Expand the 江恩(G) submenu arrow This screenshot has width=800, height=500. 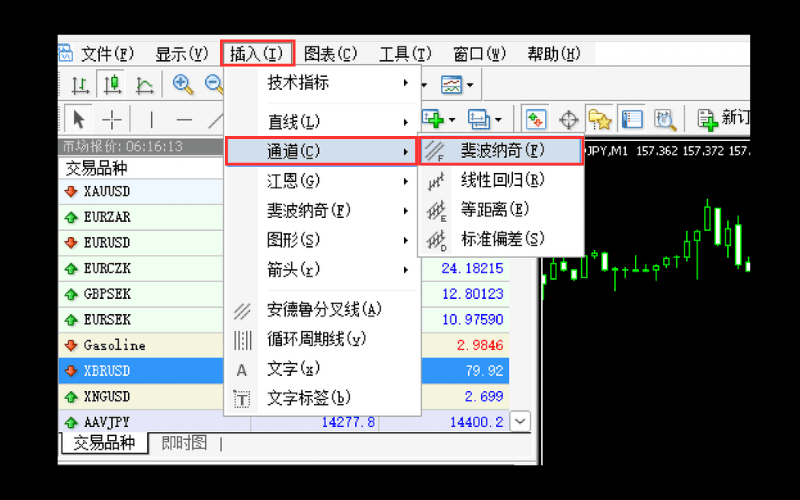406,181
